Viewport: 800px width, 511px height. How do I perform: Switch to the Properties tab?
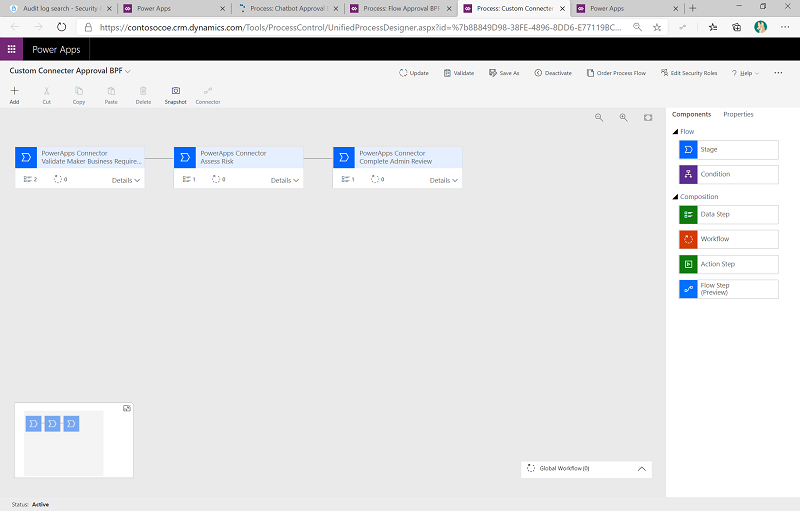tap(738, 114)
